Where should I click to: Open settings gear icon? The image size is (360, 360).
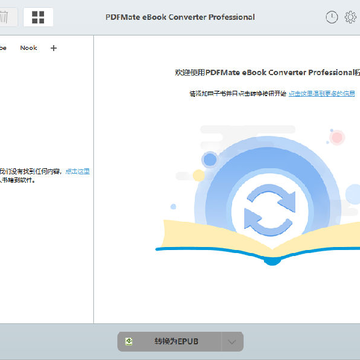pyautogui.click(x=350, y=17)
